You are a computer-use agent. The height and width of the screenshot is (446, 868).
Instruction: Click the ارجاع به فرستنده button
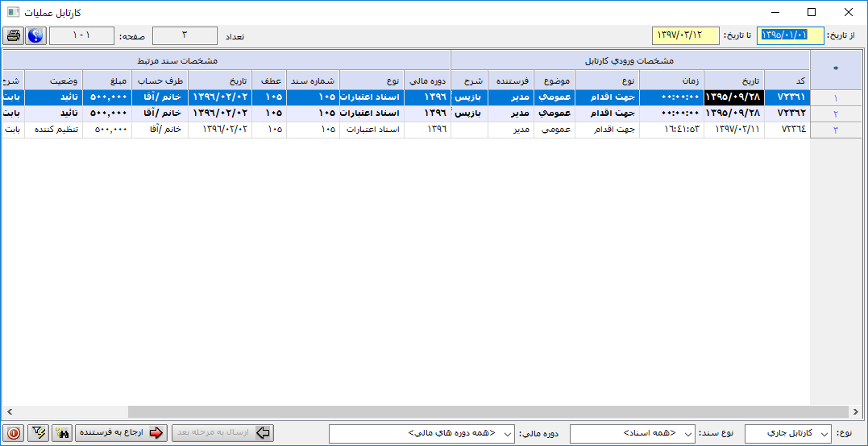pyautogui.click(x=121, y=433)
